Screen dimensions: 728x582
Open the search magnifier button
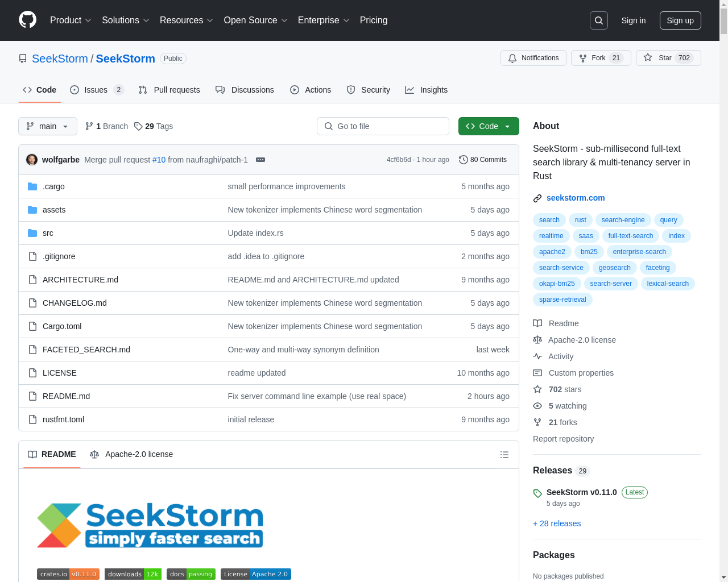pyautogui.click(x=599, y=20)
